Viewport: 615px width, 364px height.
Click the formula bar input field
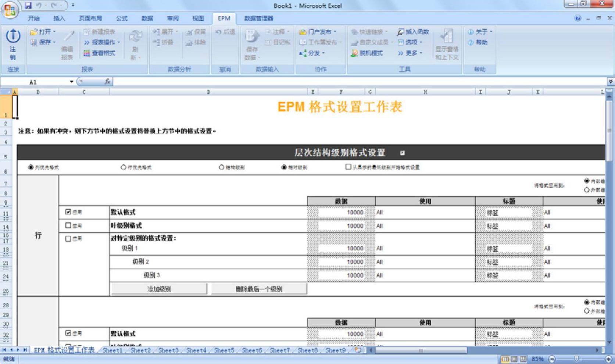(x=360, y=82)
